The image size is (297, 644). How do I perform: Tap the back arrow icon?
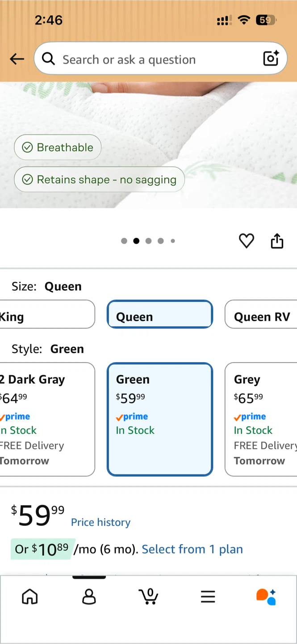(17, 59)
